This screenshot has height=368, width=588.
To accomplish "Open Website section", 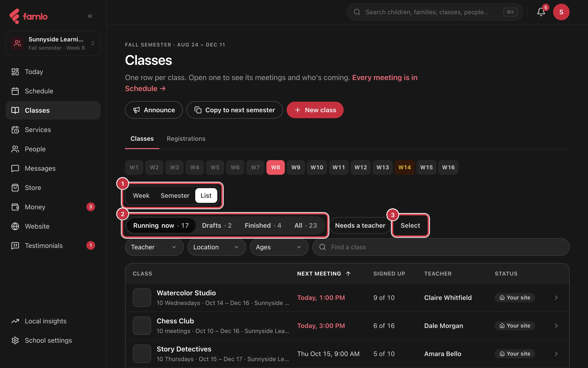I will [53, 226].
